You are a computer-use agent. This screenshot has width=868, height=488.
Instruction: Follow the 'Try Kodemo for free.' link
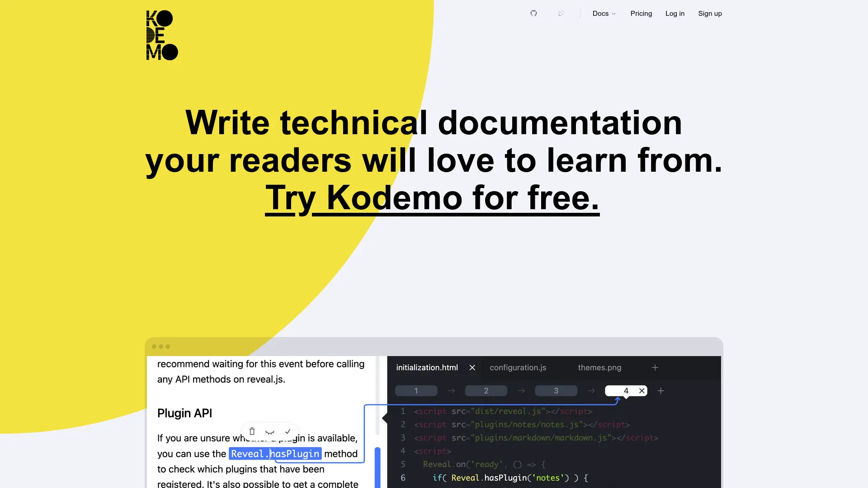pyautogui.click(x=432, y=198)
